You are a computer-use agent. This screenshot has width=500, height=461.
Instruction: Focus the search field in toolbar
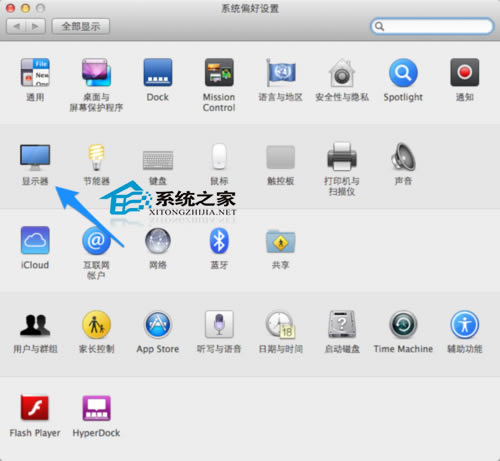tap(432, 26)
